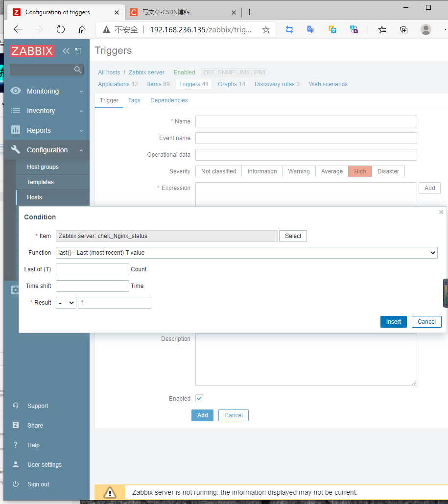The width and height of the screenshot is (448, 504).
Task: Click Insert in the Condition dialog
Action: 393,322
